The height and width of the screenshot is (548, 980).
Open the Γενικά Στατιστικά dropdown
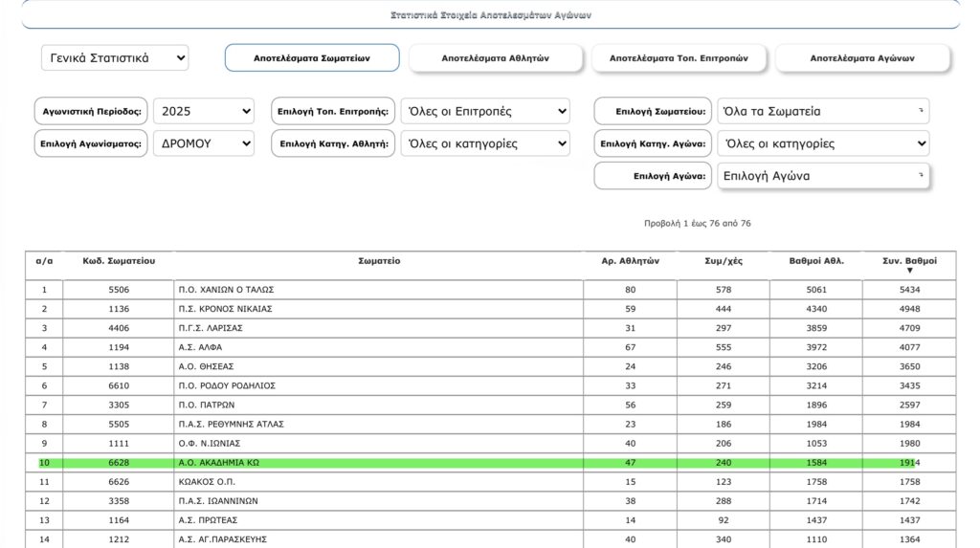click(x=115, y=58)
